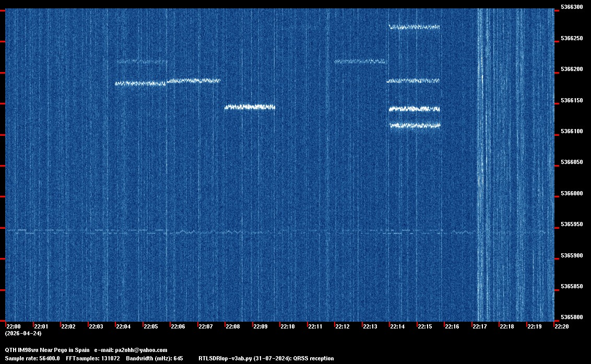Image resolution: width=591 pixels, height=364 pixels.
Task: Click the 22:19 time axis label
Action: [535, 326]
